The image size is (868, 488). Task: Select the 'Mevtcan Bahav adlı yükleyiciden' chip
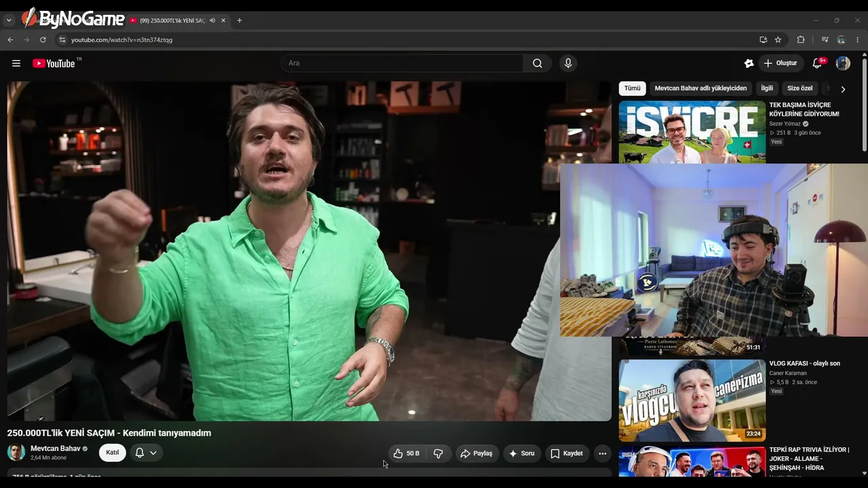coord(701,88)
